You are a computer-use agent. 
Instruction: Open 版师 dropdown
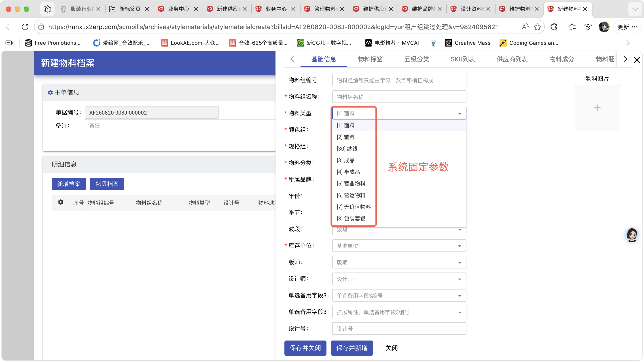coord(399,262)
